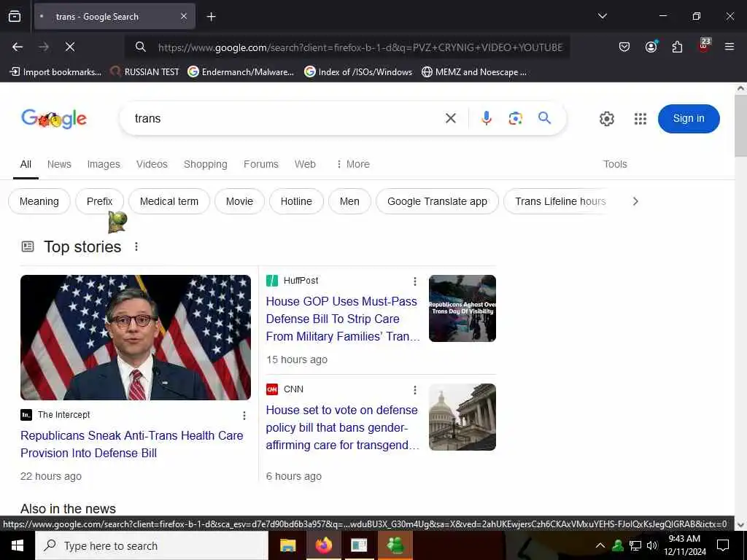Open RUSSIAN TEST bookmark
This screenshot has height=560, width=747.
click(145, 72)
